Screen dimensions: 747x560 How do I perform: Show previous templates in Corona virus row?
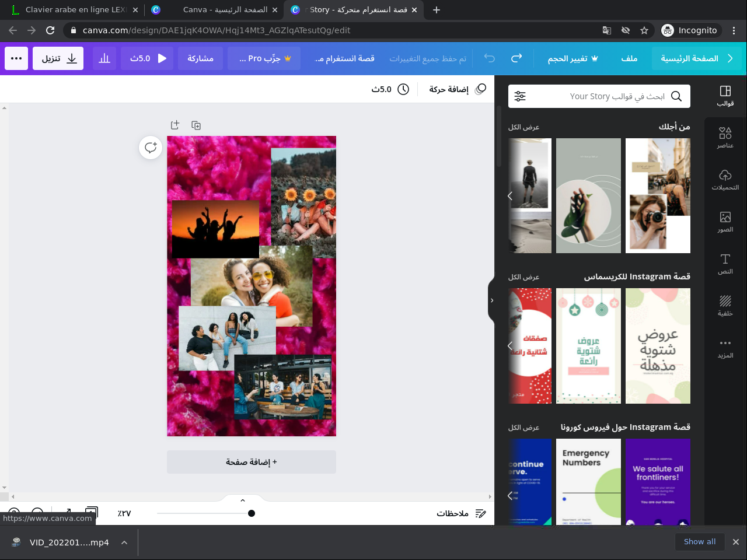click(x=510, y=496)
